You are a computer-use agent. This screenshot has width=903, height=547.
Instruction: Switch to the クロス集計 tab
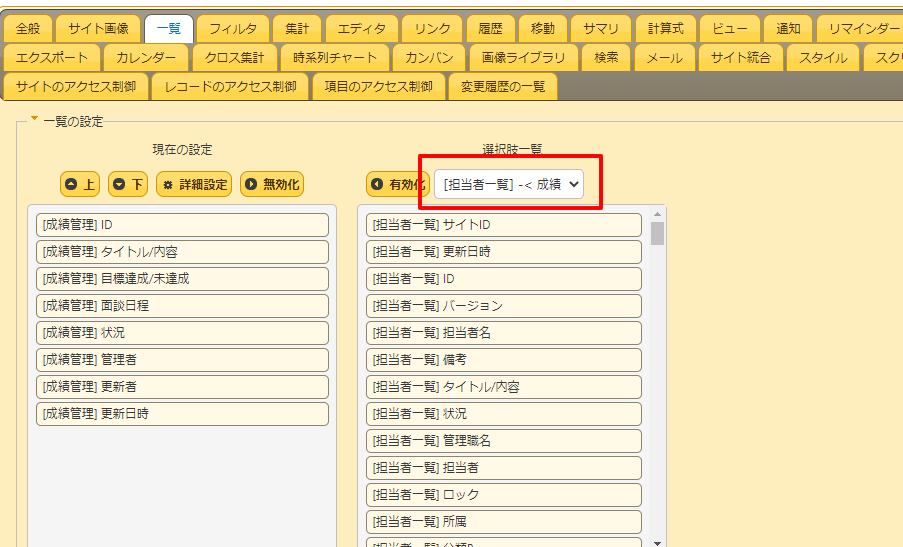click(234, 58)
